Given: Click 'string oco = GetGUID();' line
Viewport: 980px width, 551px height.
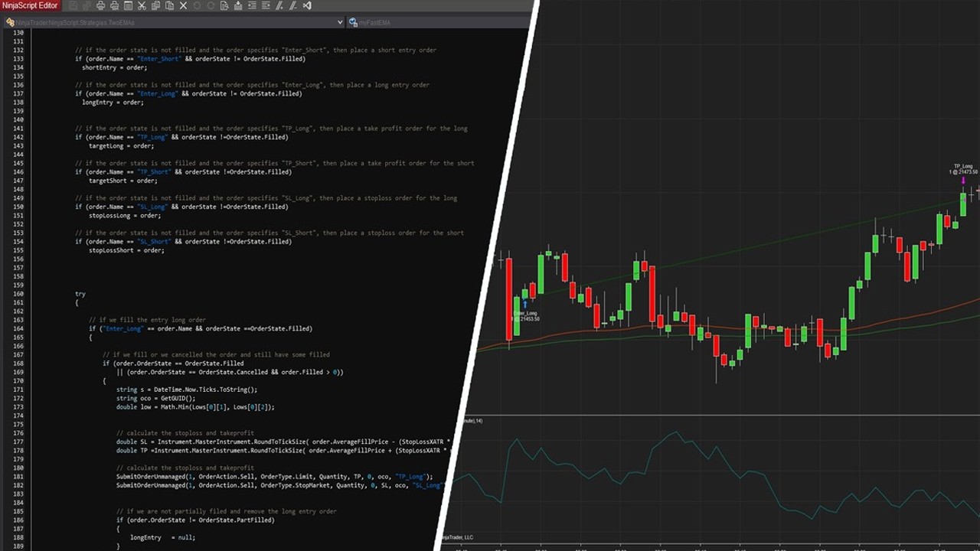Looking at the screenshot, I should (155, 398).
